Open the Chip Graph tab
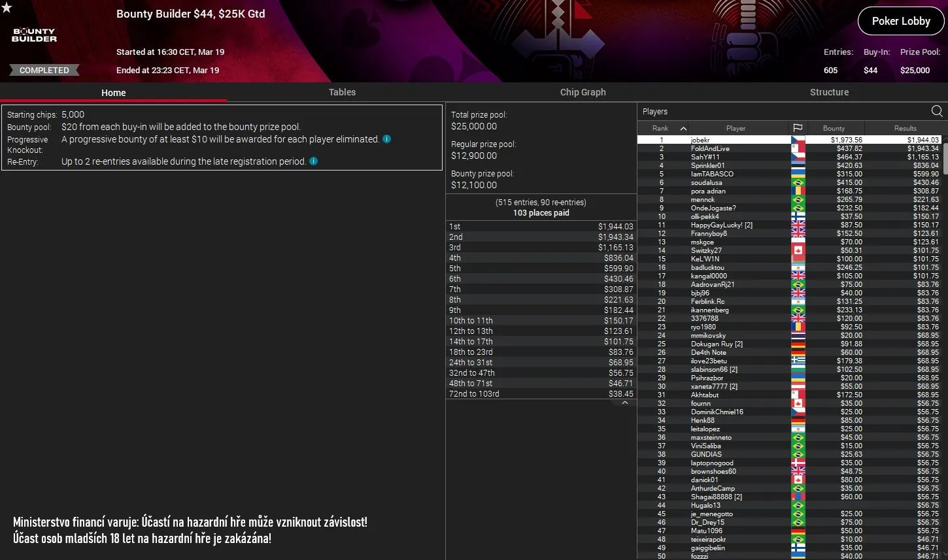The width and height of the screenshot is (948, 560). pyautogui.click(x=583, y=92)
